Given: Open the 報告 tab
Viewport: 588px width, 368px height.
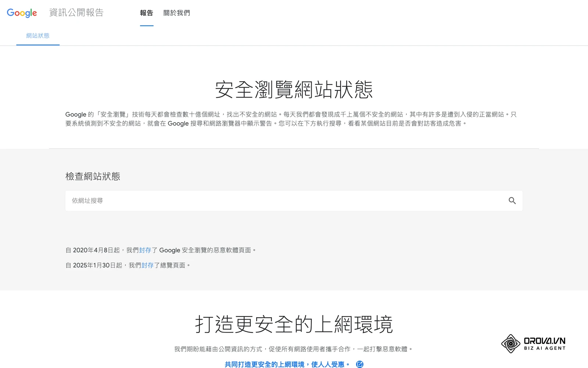Looking at the screenshot, I should [147, 13].
